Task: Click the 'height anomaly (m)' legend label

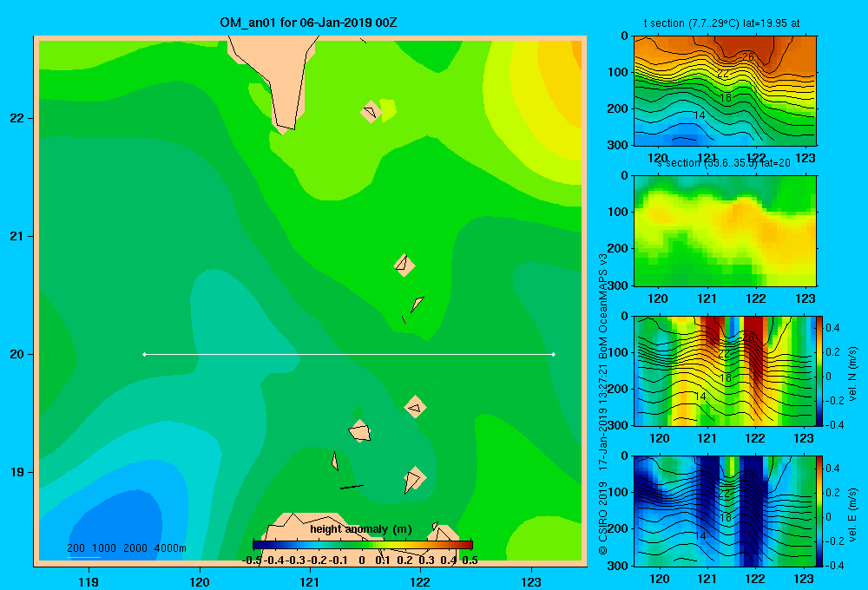Action: pyautogui.click(x=361, y=529)
